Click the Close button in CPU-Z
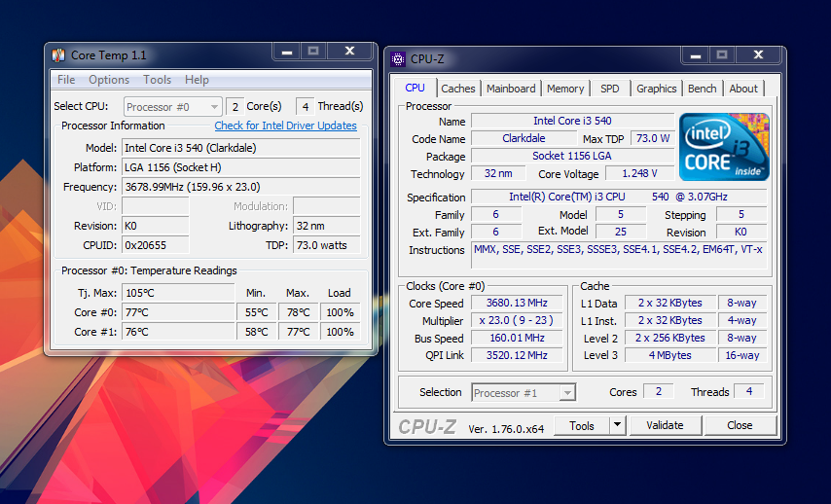The width and height of the screenshot is (831, 504). click(740, 425)
